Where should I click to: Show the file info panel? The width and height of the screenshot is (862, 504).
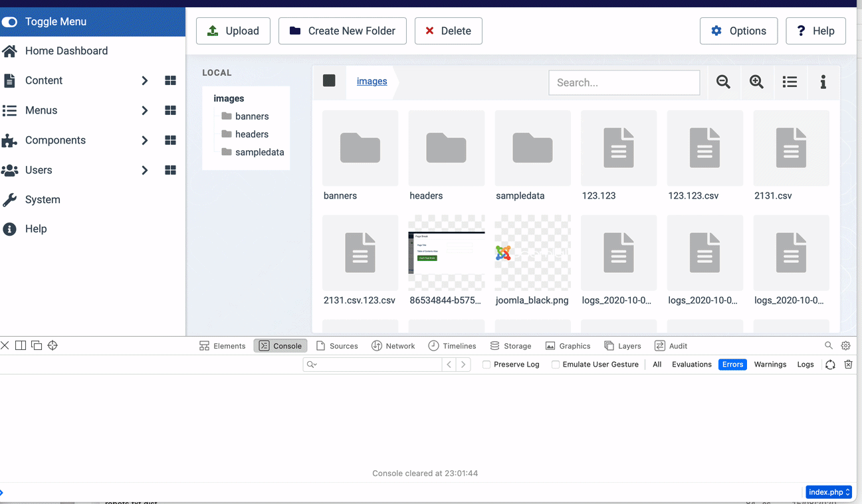[x=823, y=82]
